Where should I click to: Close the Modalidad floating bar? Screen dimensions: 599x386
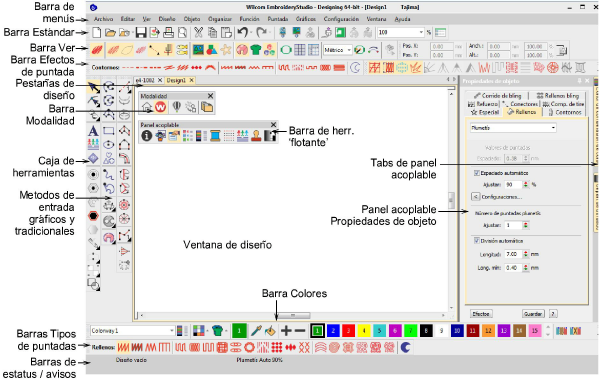pos(210,96)
